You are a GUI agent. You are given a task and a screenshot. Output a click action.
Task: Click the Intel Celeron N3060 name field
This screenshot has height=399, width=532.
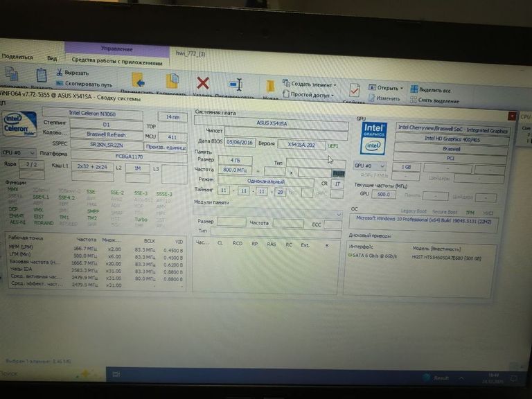(92, 114)
